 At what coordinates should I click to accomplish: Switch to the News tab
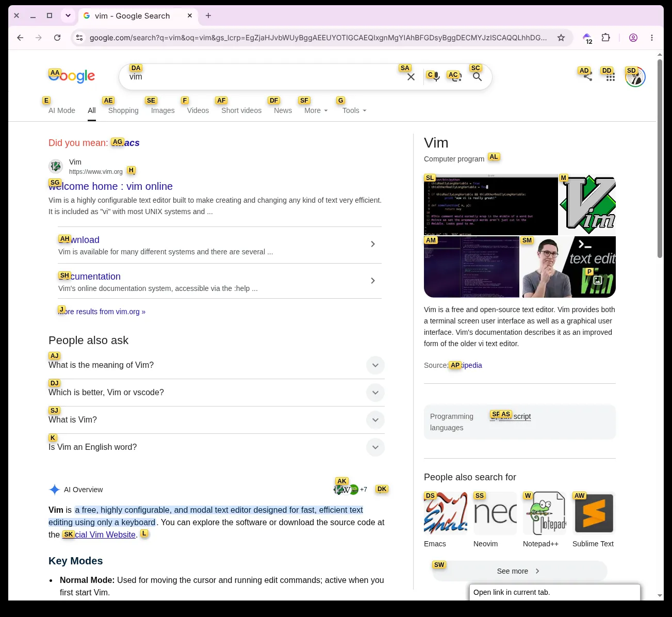point(283,110)
